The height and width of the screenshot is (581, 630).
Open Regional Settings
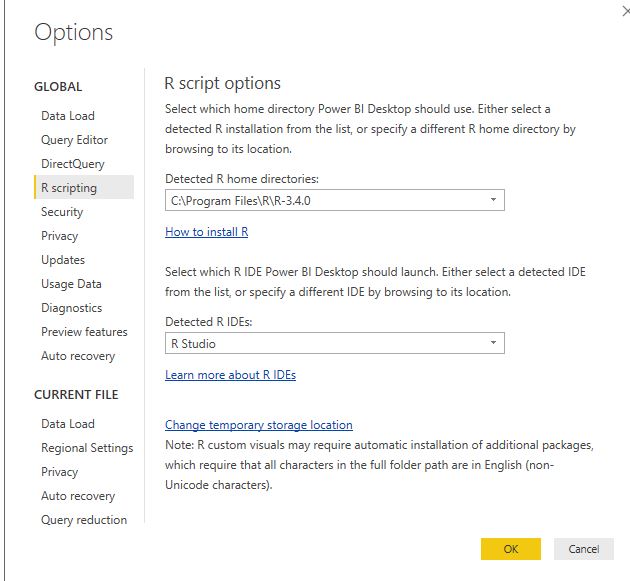tap(87, 448)
